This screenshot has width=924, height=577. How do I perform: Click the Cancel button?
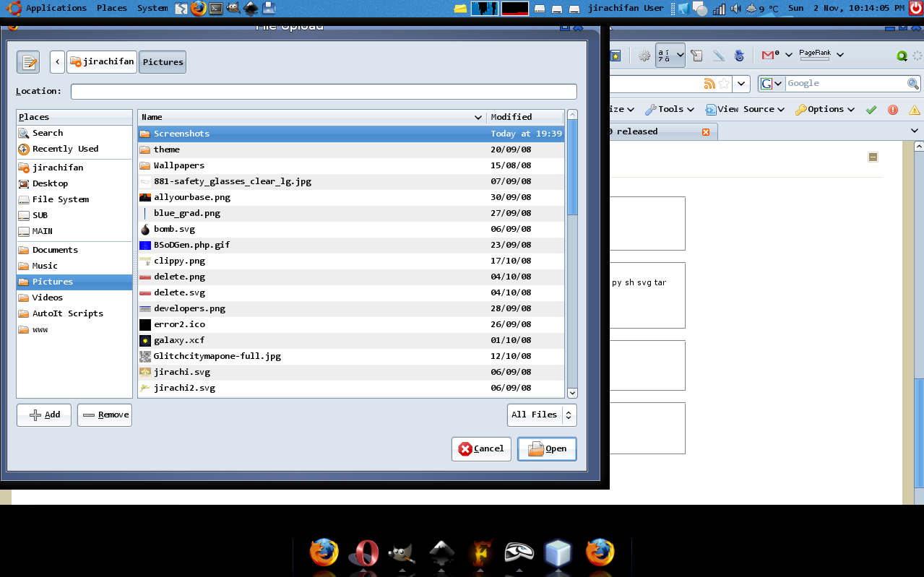tap(481, 448)
